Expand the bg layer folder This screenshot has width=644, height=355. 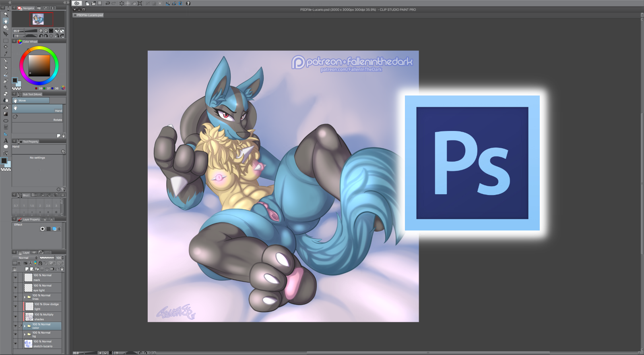25,334
